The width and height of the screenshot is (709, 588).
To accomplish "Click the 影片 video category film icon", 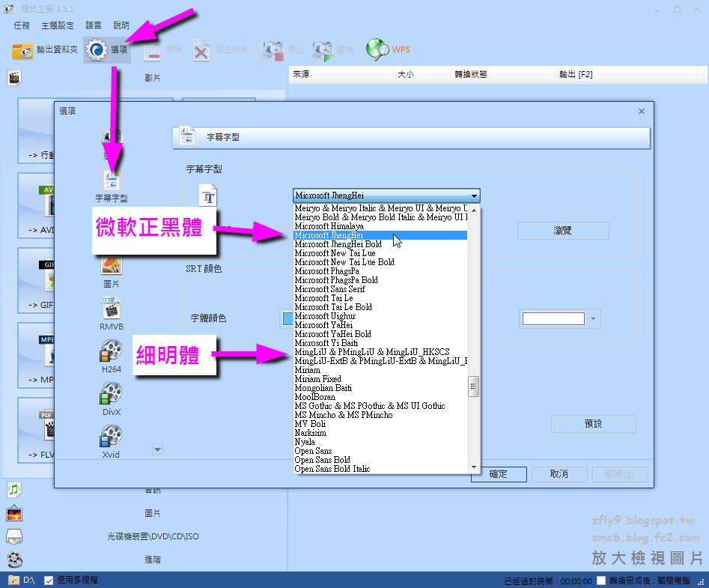I will tap(14, 78).
